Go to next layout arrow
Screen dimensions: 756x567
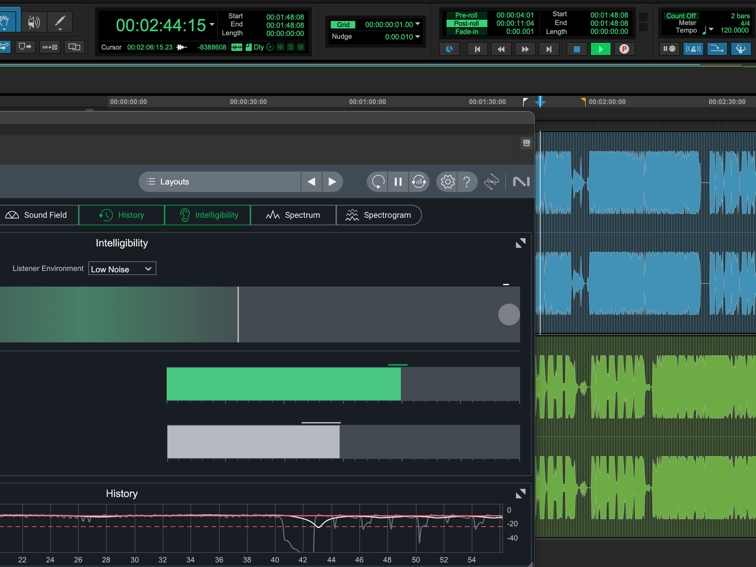(332, 182)
